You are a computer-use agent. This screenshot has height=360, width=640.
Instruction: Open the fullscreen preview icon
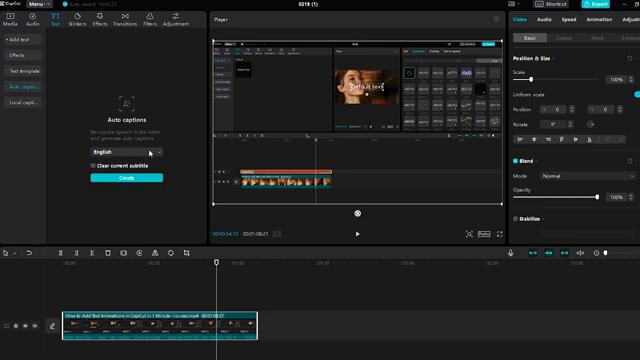(500, 234)
